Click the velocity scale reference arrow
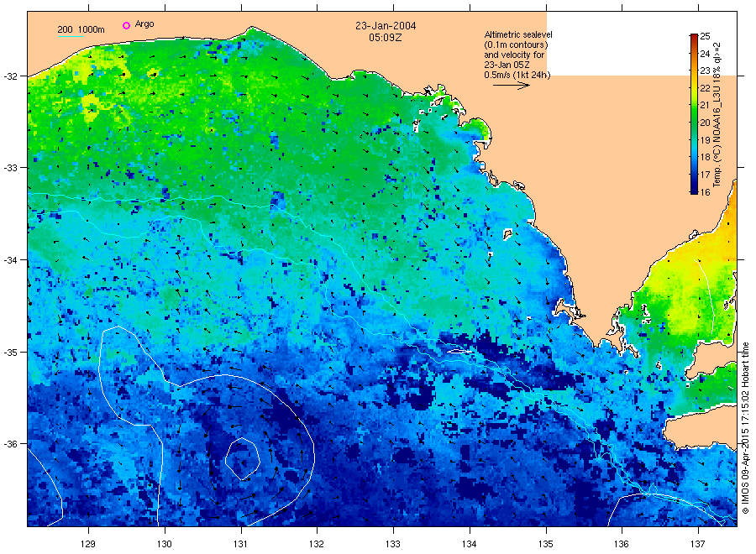 [x=512, y=86]
